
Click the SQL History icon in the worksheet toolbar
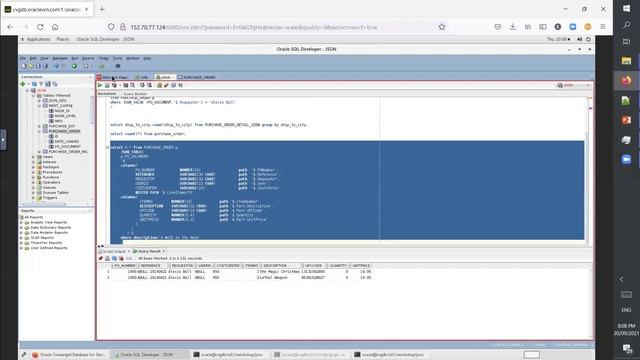173,85
